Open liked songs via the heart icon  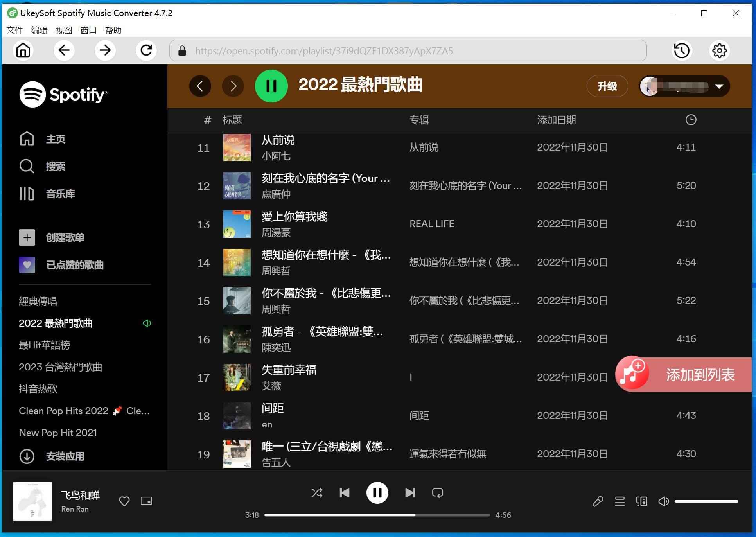click(27, 265)
